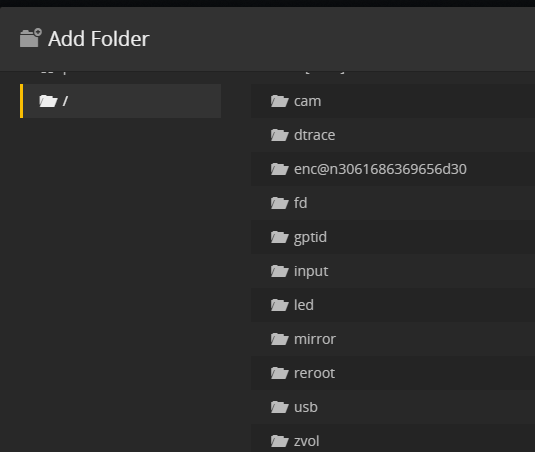535x452 pixels.
Task: Click the Add Folder header icon
Action: pos(31,38)
